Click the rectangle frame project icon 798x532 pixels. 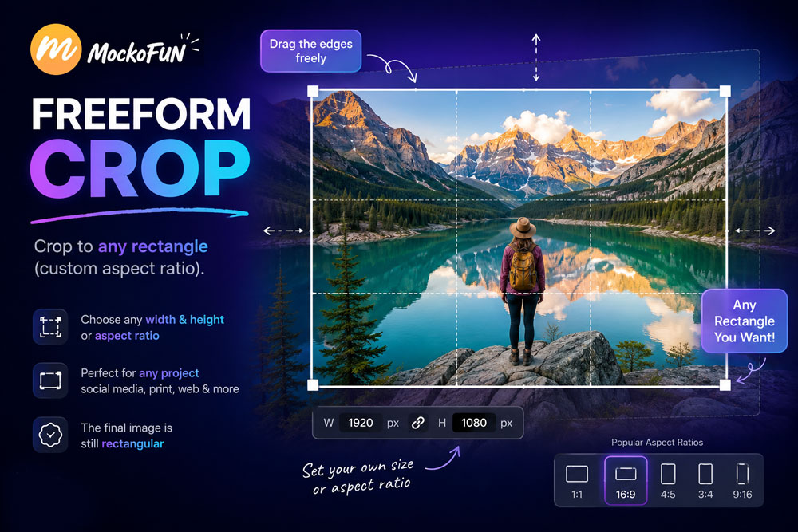click(50, 380)
